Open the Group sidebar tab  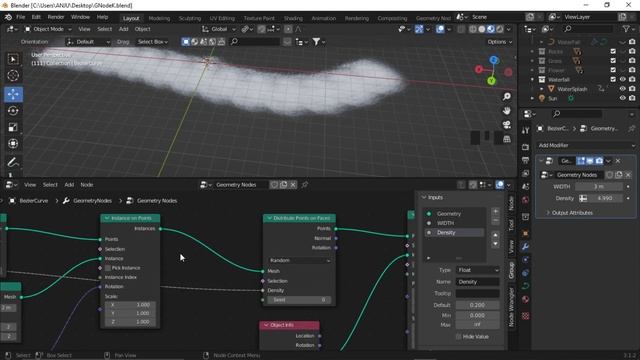tap(511, 270)
